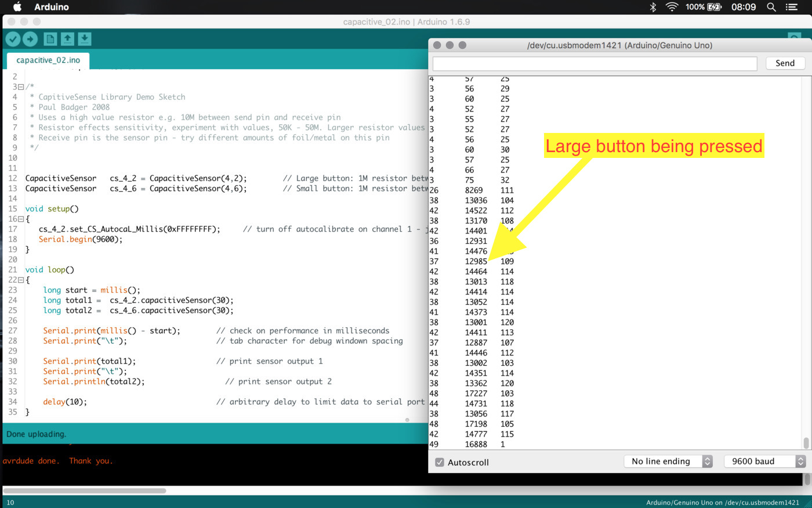
Task: Open the 9600 baud dropdown
Action: [765, 461]
